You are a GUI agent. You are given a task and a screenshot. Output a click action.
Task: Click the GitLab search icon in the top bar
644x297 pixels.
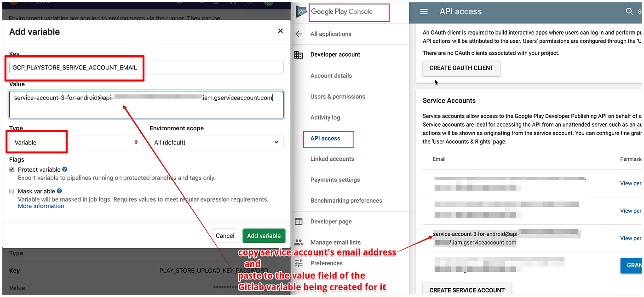[201, 2]
